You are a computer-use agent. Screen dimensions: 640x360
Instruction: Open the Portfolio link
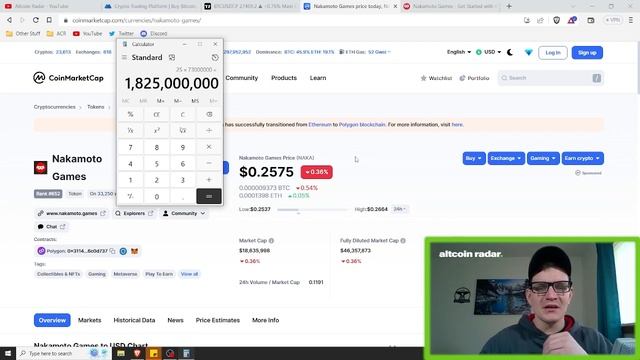(x=474, y=78)
